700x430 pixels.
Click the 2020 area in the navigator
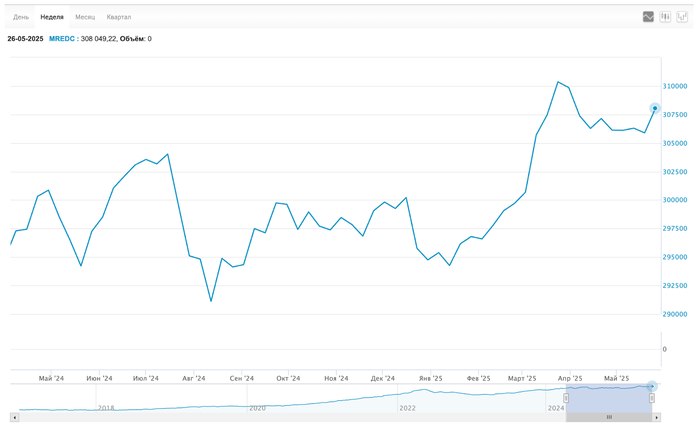tap(257, 408)
